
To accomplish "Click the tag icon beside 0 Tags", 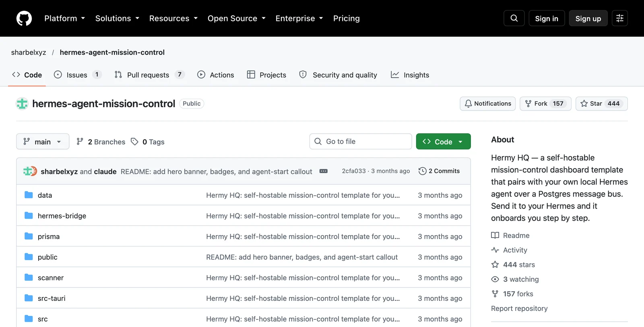I will tap(134, 141).
